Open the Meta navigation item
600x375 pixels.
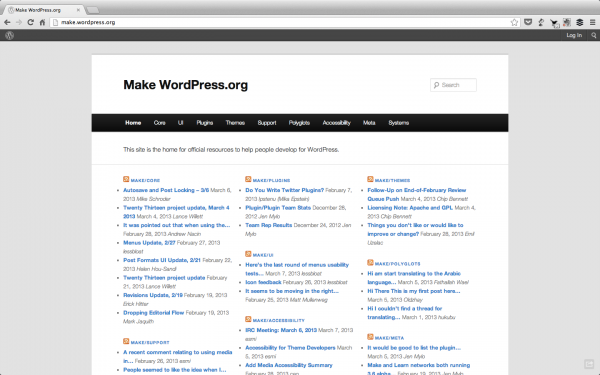pyautogui.click(x=369, y=123)
